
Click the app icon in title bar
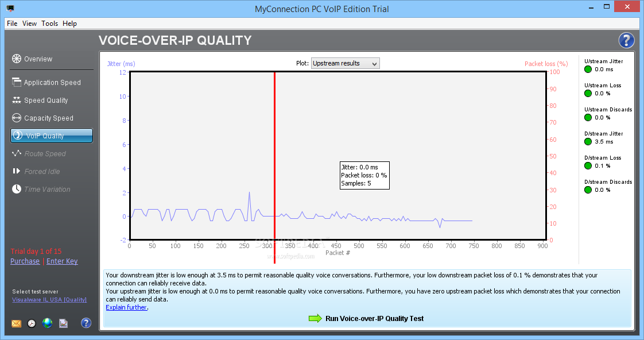pyautogui.click(x=11, y=8)
